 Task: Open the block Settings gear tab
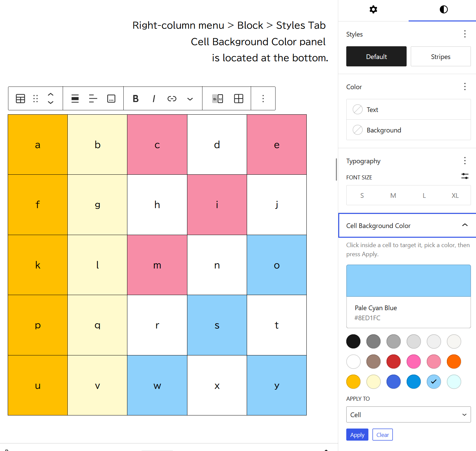pos(373,9)
